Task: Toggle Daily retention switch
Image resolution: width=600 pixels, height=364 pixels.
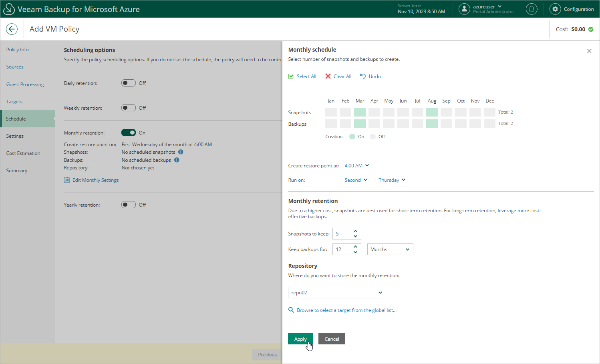Action: point(129,83)
